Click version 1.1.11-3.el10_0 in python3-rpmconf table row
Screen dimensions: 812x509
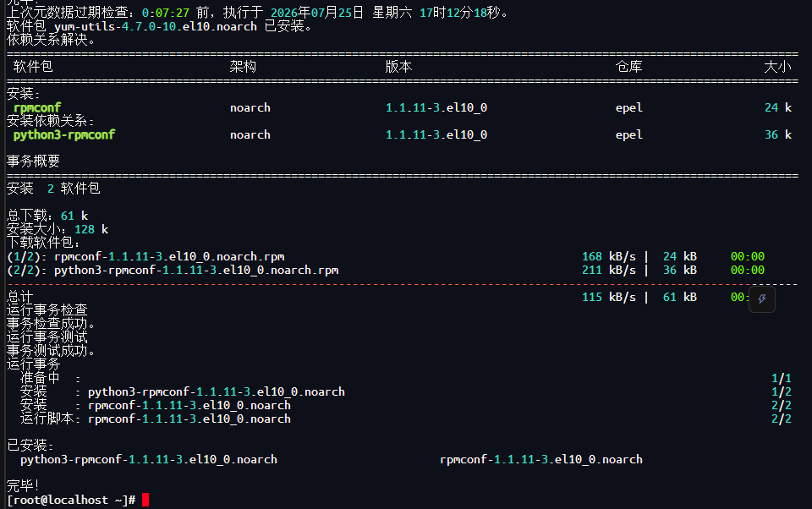436,134
